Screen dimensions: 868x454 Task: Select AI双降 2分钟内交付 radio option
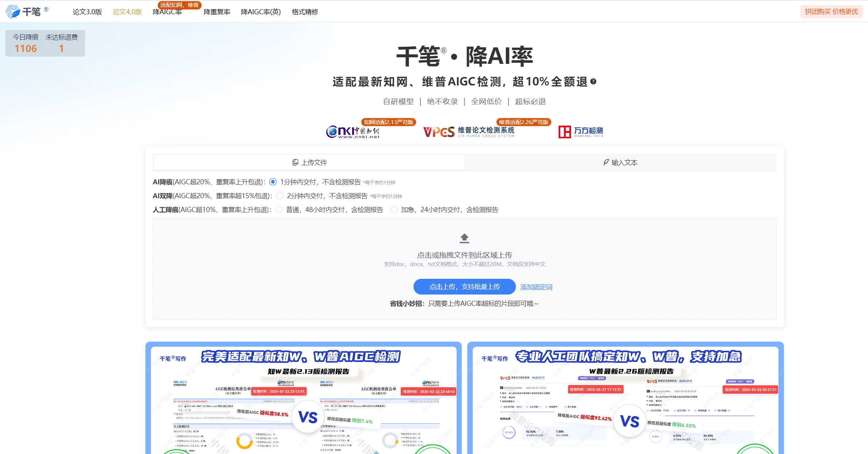[x=280, y=196]
